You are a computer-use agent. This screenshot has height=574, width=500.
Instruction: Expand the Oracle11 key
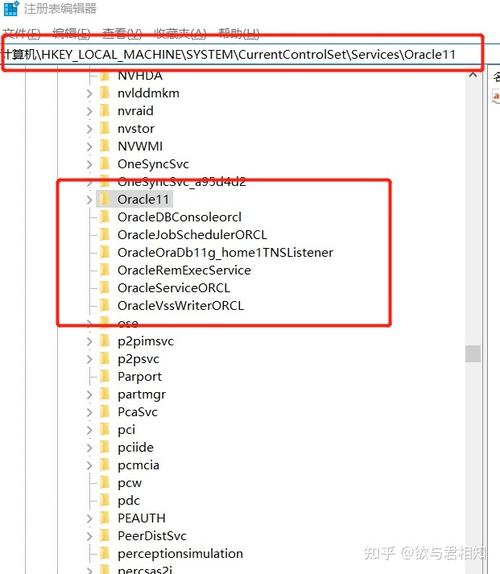pos(89,200)
